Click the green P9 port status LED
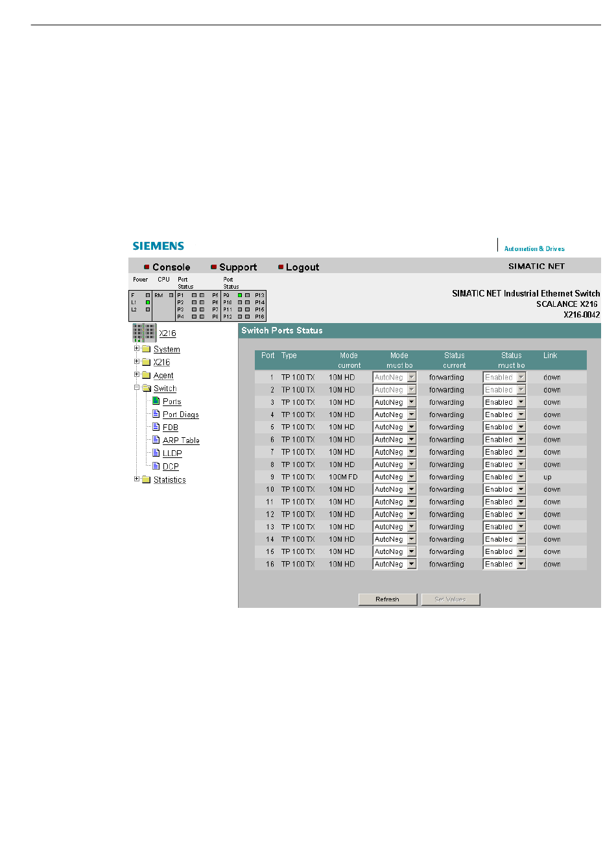This screenshot has height=844, width=616. coord(240,295)
